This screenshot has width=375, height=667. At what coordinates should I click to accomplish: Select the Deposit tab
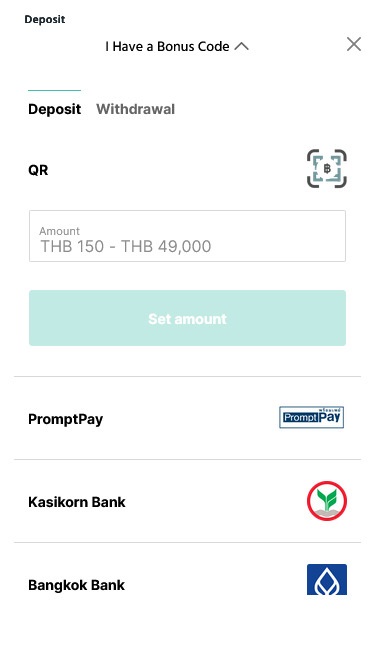[x=54, y=109]
